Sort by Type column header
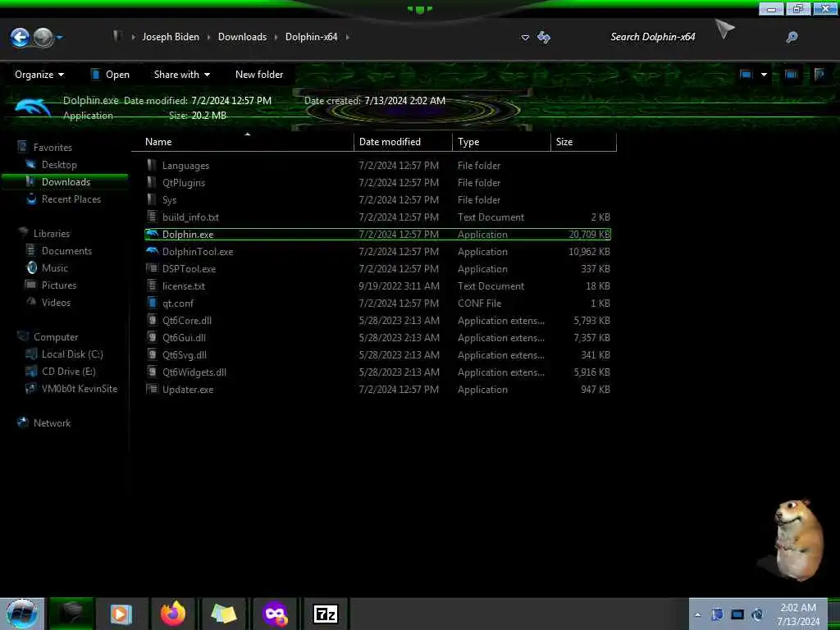This screenshot has width=840, height=630. click(x=501, y=142)
